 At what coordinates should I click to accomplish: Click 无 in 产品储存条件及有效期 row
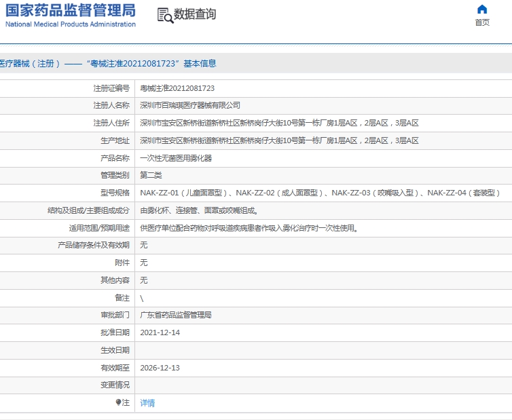[144, 245]
